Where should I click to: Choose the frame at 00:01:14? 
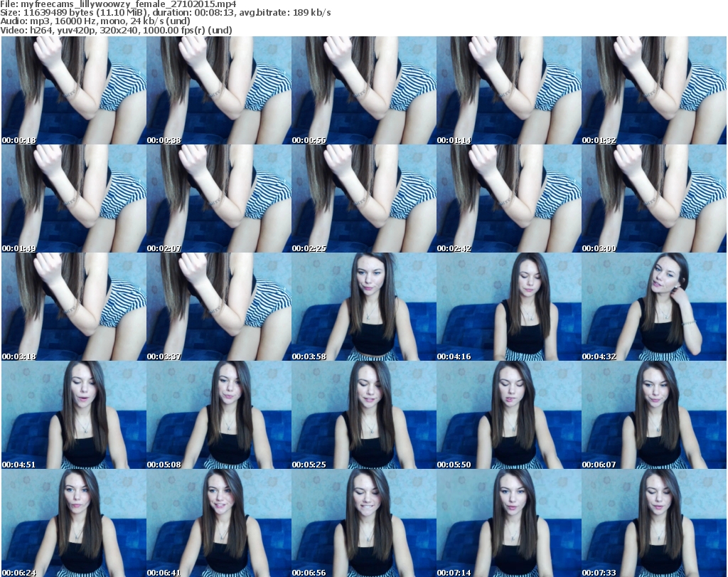click(509, 90)
